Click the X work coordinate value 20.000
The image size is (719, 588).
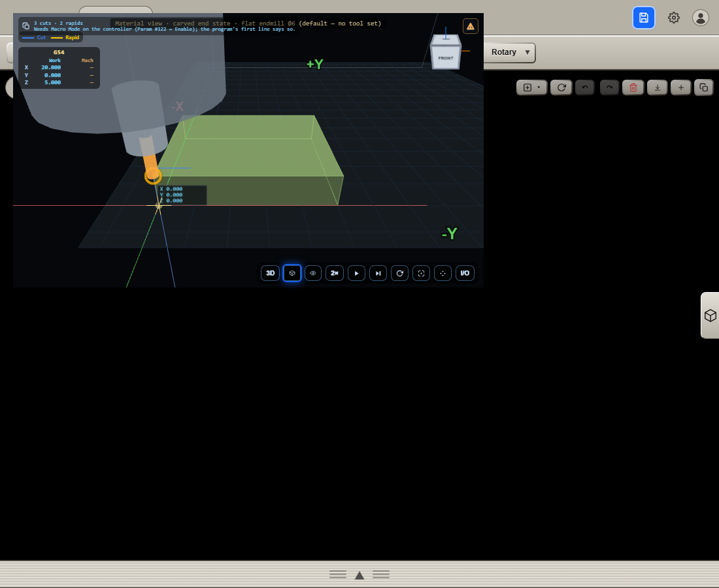(x=51, y=67)
